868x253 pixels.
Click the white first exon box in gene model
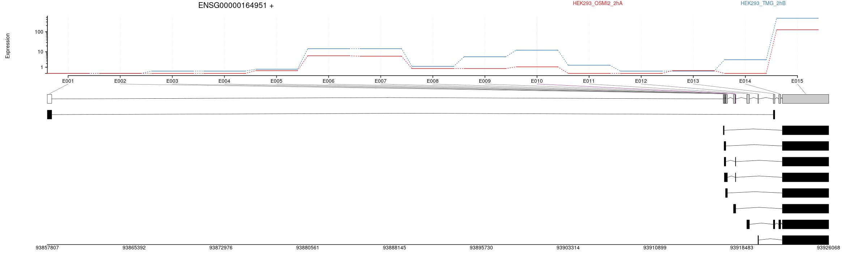pyautogui.click(x=50, y=99)
